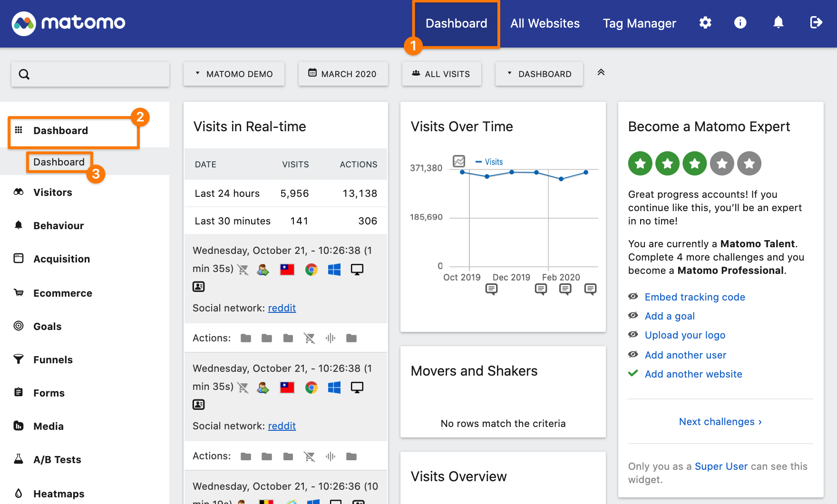The height and width of the screenshot is (504, 837).
Task: Sign out using the logout icon
Action: coord(816,22)
